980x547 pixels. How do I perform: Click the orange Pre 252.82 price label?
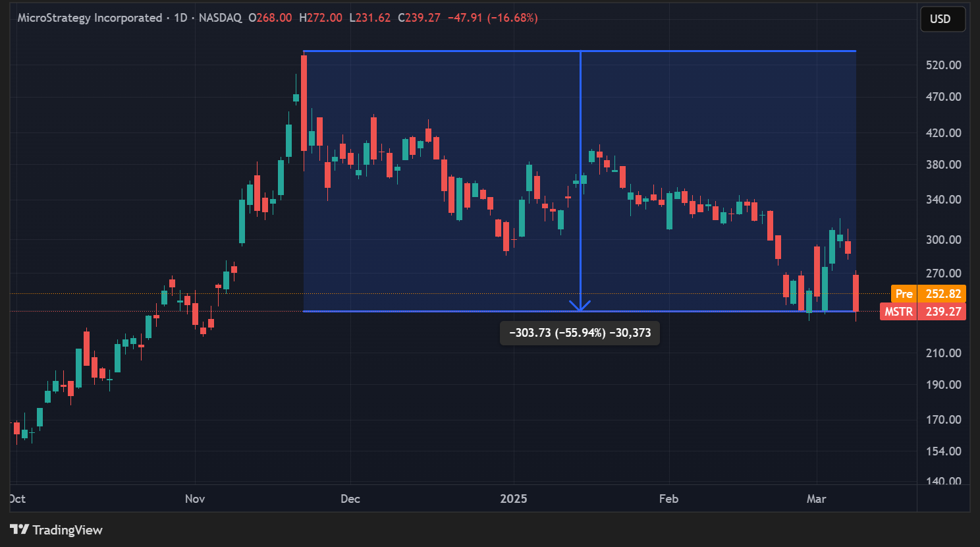929,293
